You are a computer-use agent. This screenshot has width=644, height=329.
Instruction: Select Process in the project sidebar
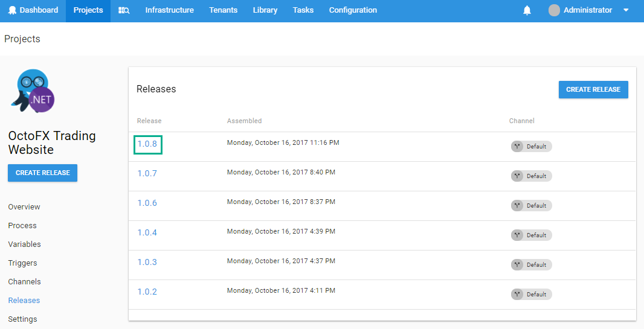click(22, 225)
